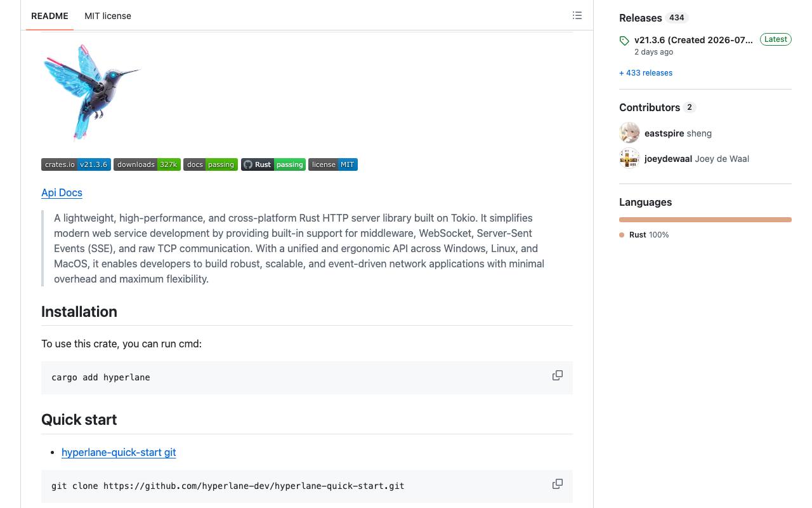Viewport: 812px width, 508px height.
Task: Open the Contributors heading link
Action: (650, 107)
